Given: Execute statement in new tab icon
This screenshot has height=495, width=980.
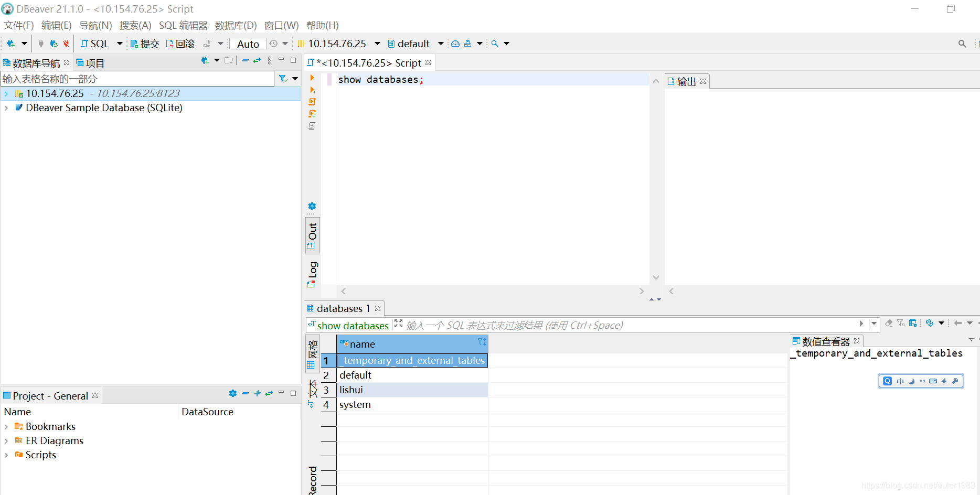Looking at the screenshot, I should coord(312,90).
